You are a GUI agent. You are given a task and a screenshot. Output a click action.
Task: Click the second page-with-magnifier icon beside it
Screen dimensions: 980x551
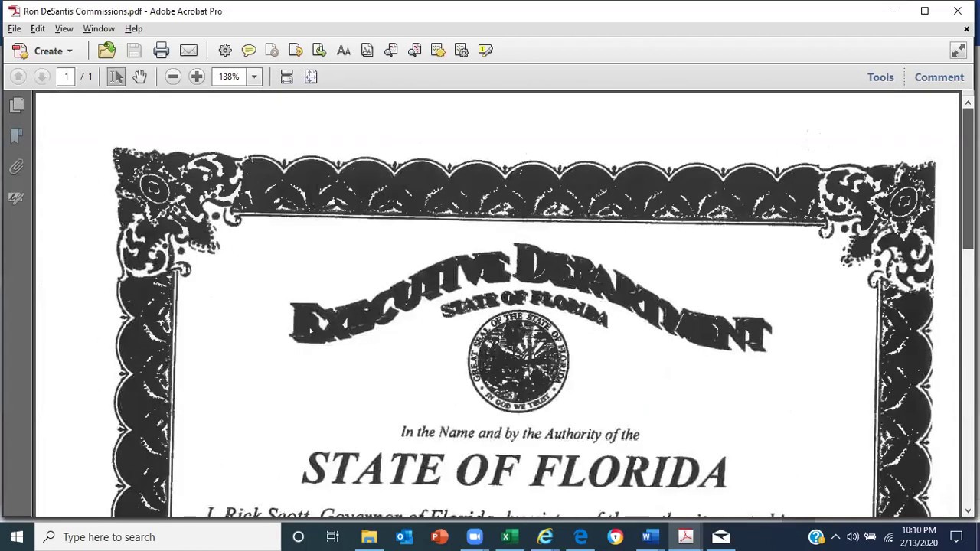point(414,51)
